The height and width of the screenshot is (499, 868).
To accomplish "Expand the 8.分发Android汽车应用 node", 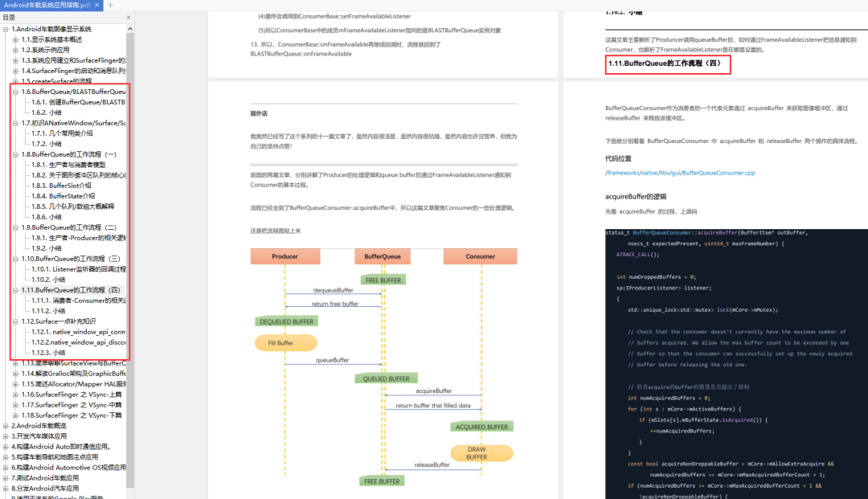I will tap(6, 489).
